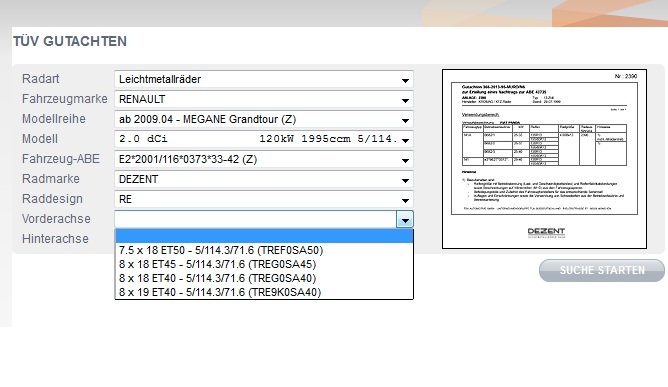Click the Modellreihe label
The image size is (668, 387).
[x=54, y=119]
